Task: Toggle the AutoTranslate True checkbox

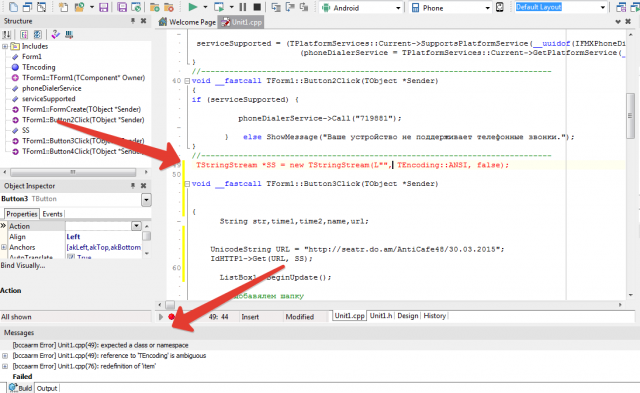Action: point(71,257)
